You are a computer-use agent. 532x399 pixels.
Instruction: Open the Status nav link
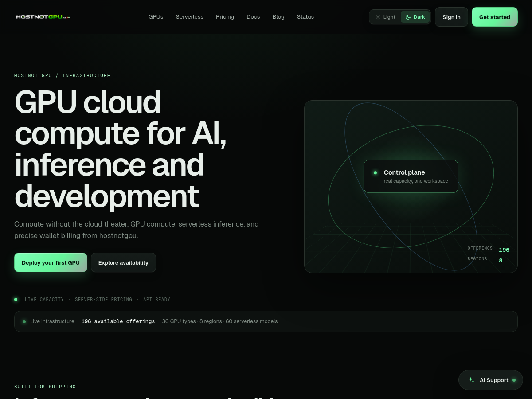[x=305, y=17]
